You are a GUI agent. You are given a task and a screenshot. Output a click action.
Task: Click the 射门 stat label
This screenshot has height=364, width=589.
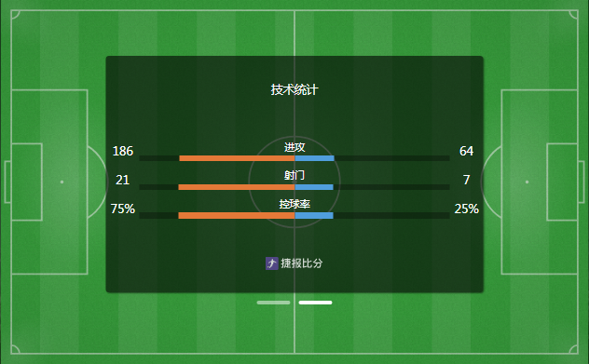coord(294,175)
